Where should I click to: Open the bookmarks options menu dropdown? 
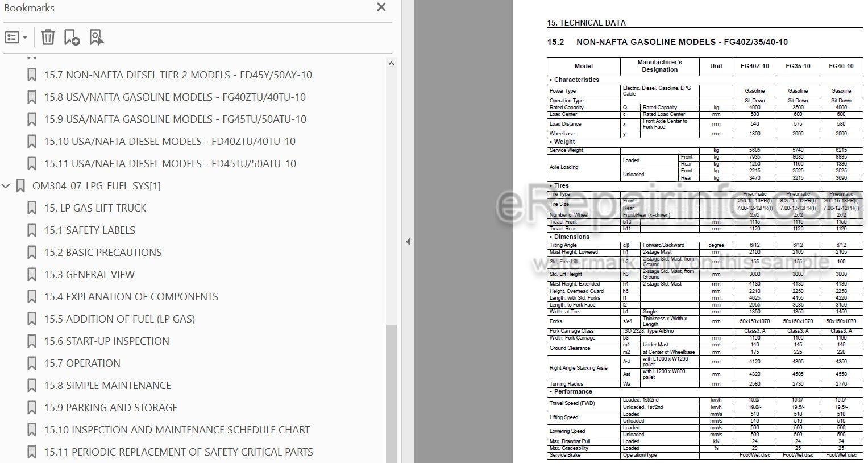pyautogui.click(x=16, y=38)
